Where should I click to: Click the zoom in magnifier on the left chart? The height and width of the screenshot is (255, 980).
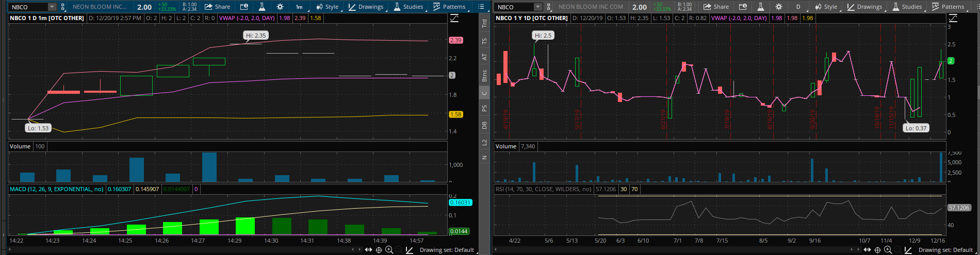[389, 250]
